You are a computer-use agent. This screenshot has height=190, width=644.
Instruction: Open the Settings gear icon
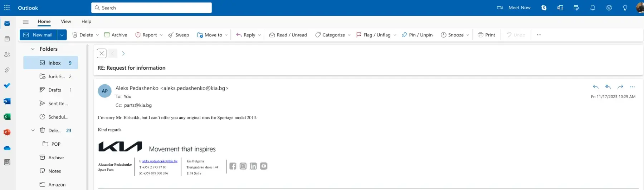tap(609, 8)
